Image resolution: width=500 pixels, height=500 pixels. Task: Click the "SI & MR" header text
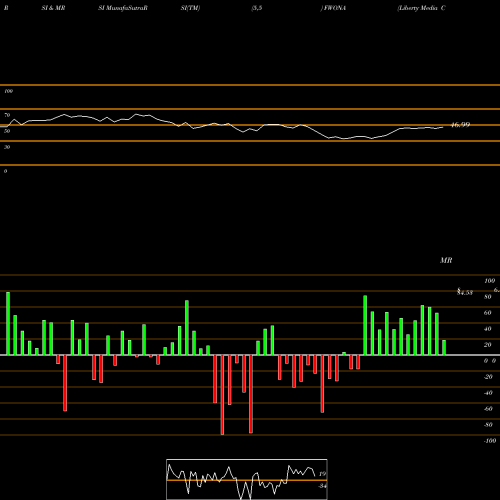tap(53, 8)
